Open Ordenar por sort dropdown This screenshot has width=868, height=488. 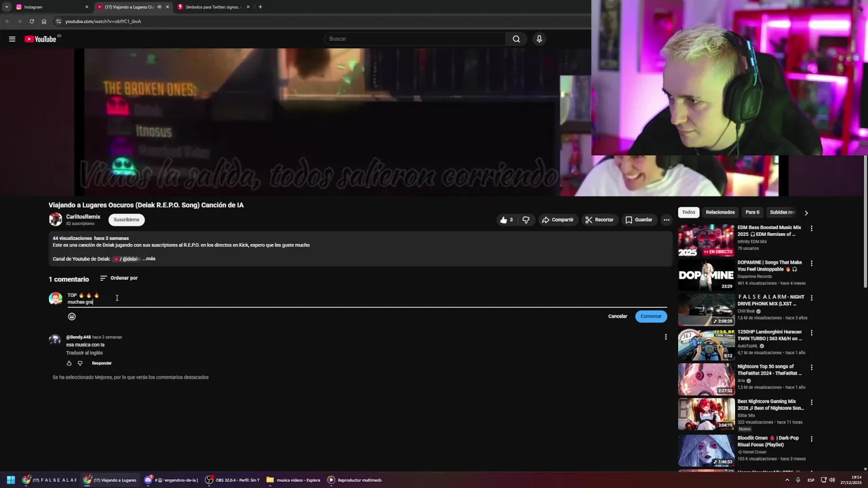(x=119, y=278)
